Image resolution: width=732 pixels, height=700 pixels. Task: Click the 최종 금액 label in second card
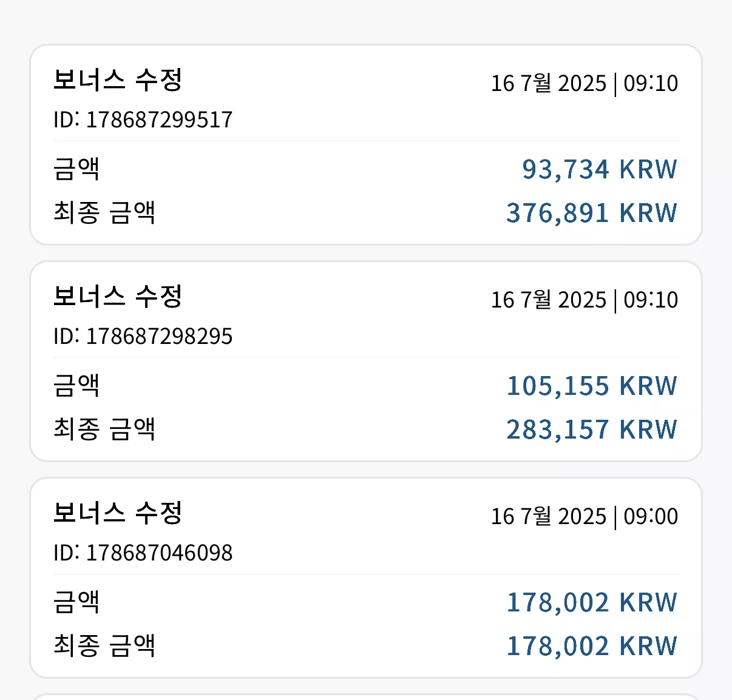[x=104, y=429]
